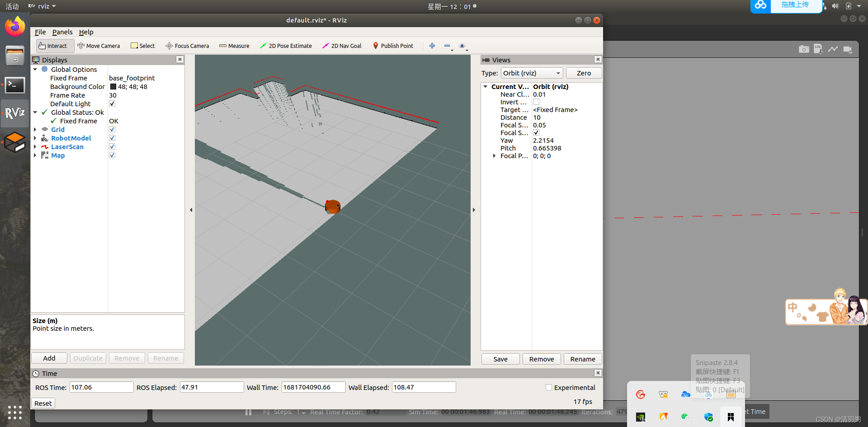Click Remove button in Views panel
The width and height of the screenshot is (868, 427).
542,359
